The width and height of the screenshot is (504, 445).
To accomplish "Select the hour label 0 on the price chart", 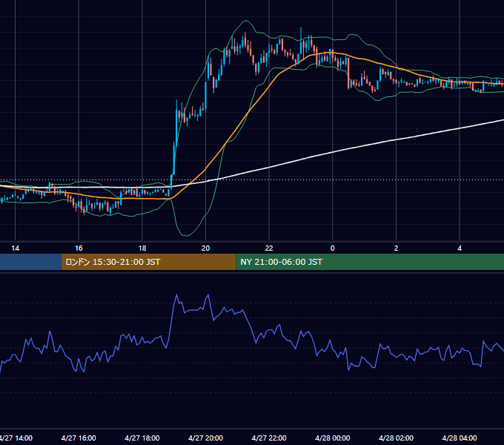I will tap(332, 248).
